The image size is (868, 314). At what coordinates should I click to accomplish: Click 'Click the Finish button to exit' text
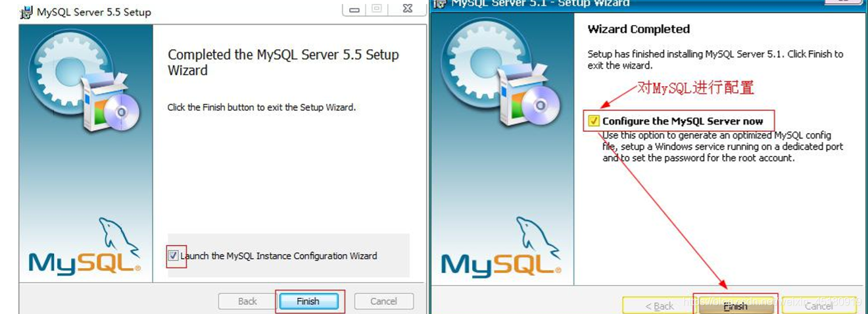(262, 107)
